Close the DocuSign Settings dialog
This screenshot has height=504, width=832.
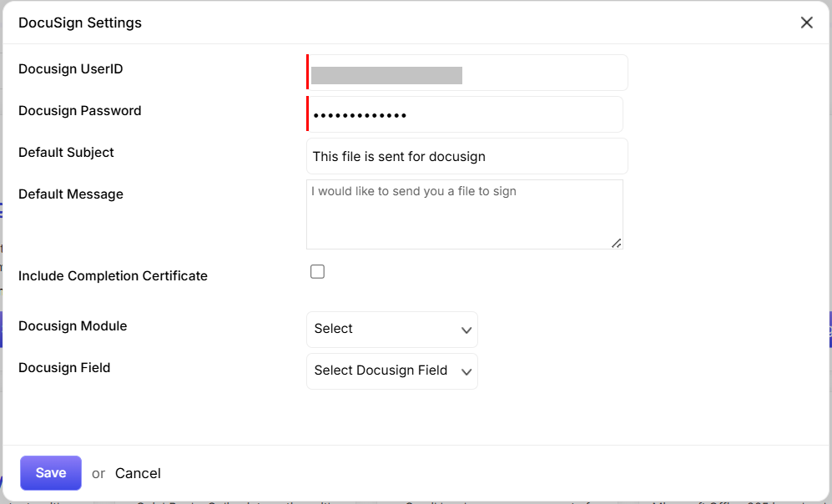806,23
